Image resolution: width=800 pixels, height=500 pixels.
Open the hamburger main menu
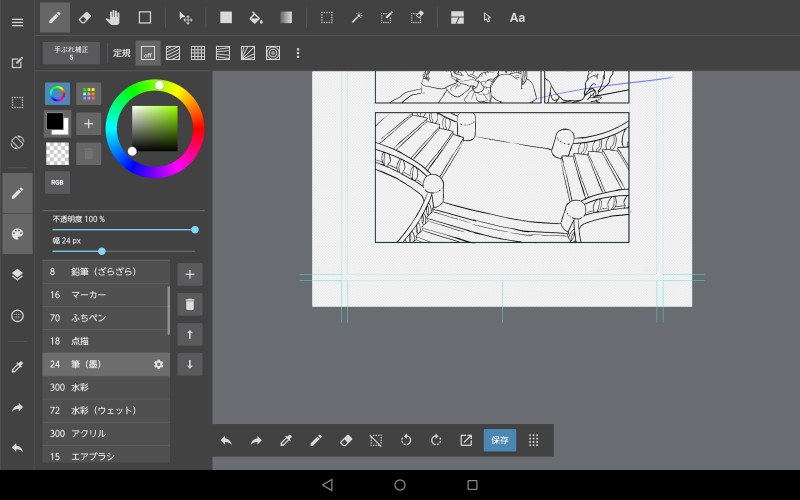click(x=17, y=22)
